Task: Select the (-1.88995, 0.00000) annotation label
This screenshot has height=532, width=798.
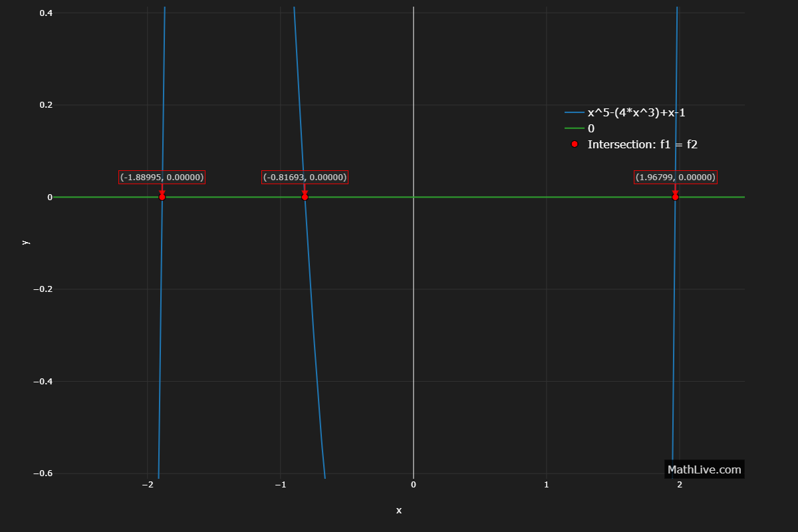Action: 162,178
